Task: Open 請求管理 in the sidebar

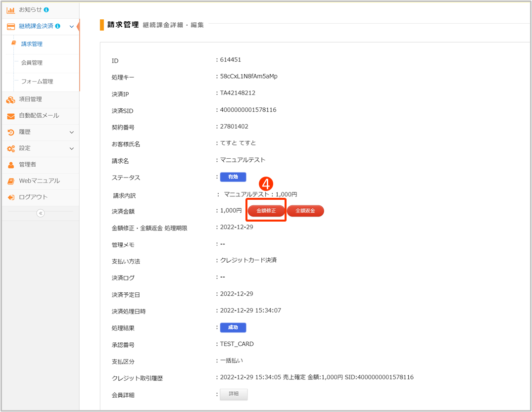Action: (x=32, y=44)
